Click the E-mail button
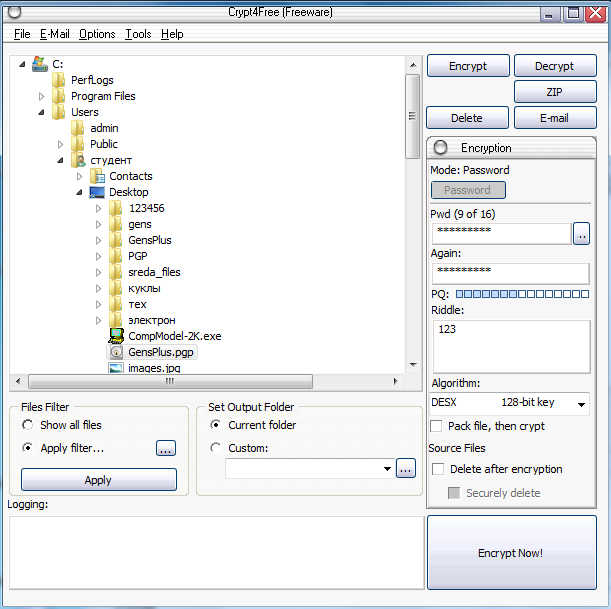 (555, 117)
